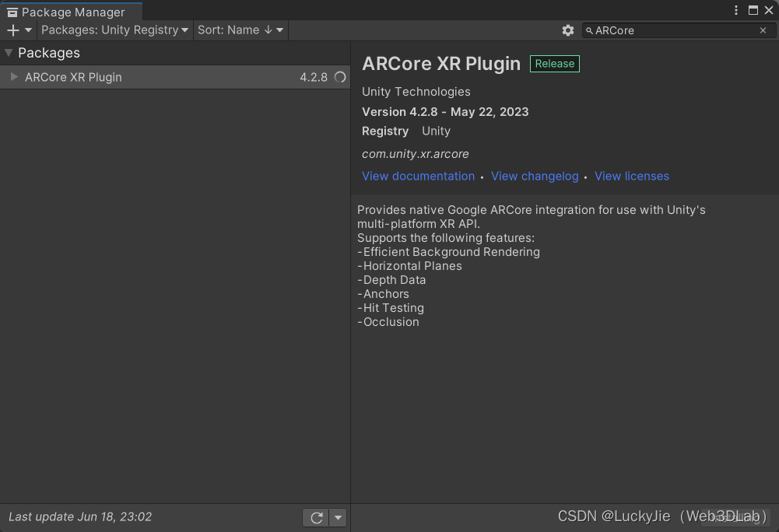The width and height of the screenshot is (779, 532).
Task: Click the com.unity.xr.arcore package name text
Action: (x=415, y=154)
